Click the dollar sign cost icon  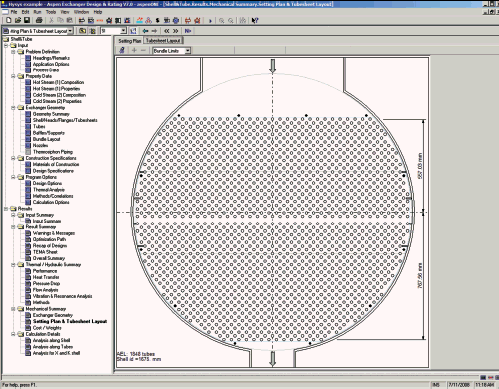[x=157, y=20]
